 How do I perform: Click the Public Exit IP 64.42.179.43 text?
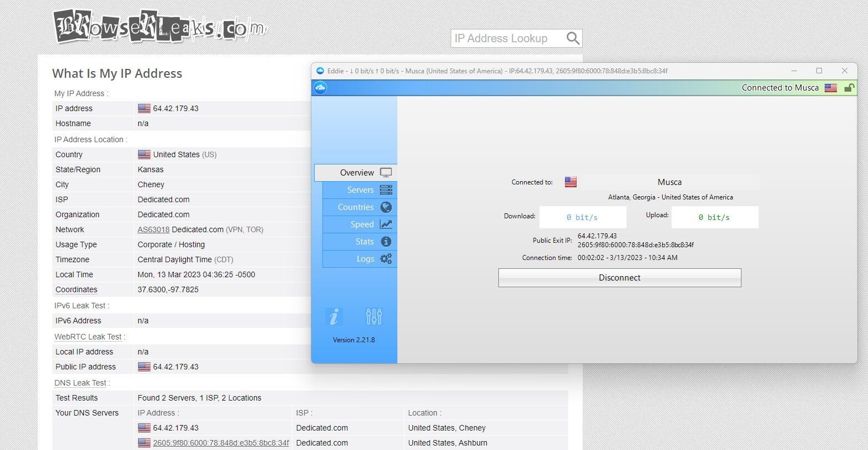pyautogui.click(x=597, y=236)
